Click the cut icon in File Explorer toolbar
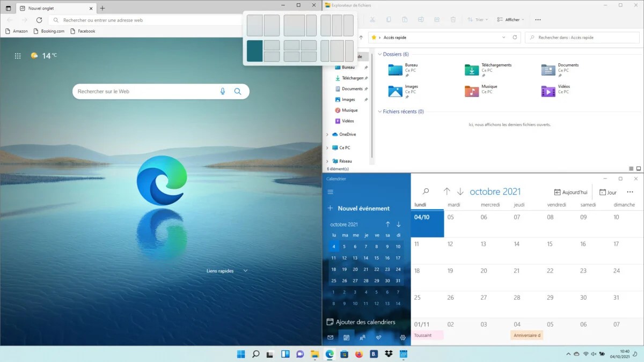This screenshot has width=644, height=362. click(372, 20)
